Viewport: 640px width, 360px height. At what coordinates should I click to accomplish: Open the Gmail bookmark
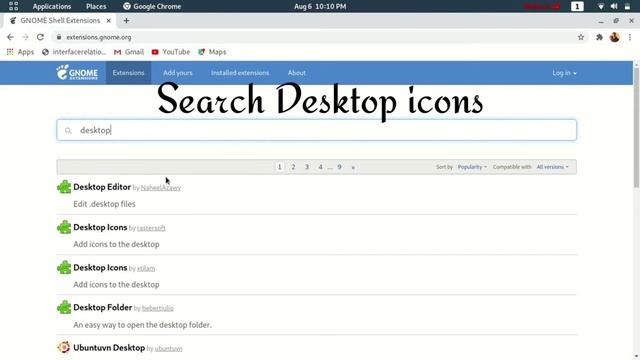click(x=129, y=52)
